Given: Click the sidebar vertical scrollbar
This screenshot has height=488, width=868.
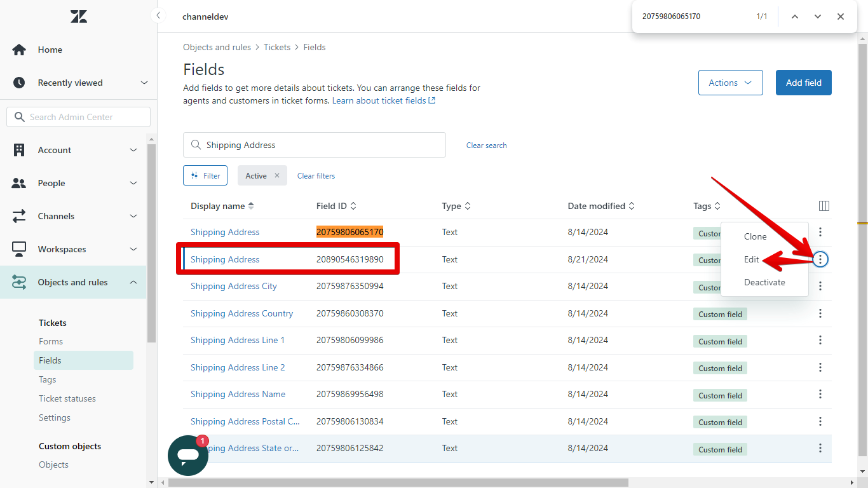Looking at the screenshot, I should pos(151,243).
